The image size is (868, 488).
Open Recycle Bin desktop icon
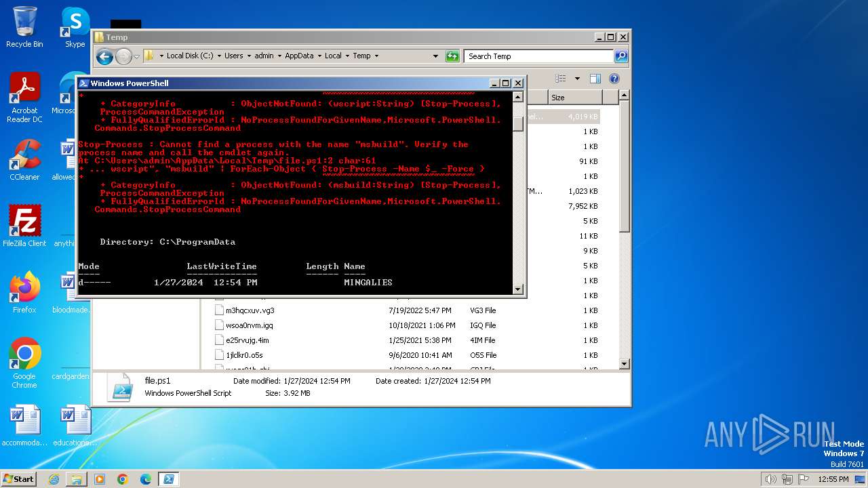24,27
